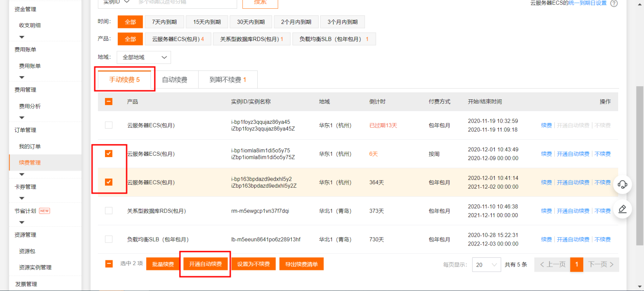The image size is (644, 291).
Task: Check the 关系型数据库RDS row checkbox
Action: [x=109, y=211]
